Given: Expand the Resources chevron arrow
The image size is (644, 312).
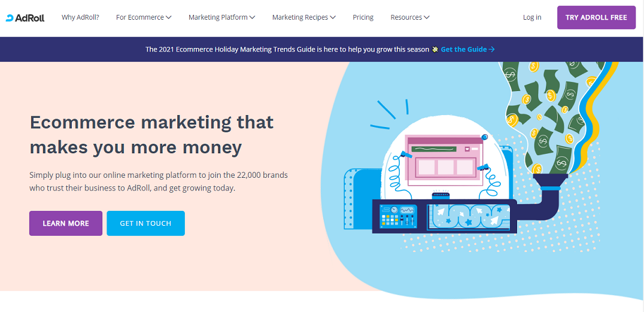Looking at the screenshot, I should pos(426,17).
